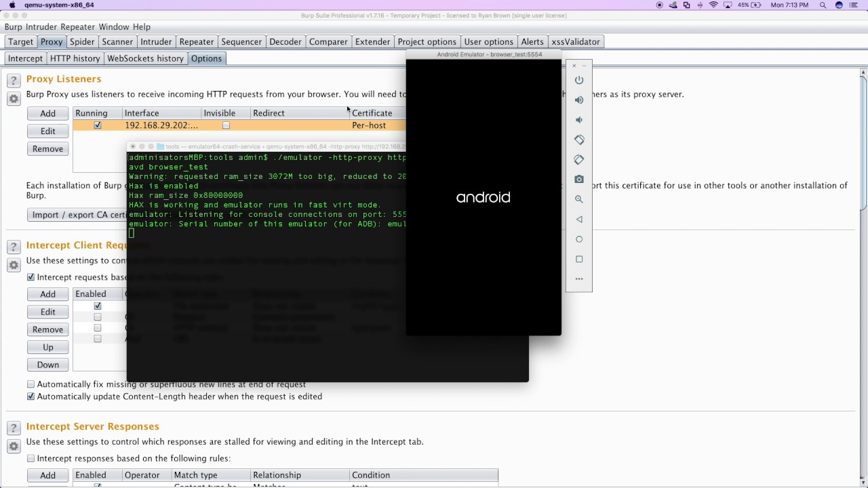The width and height of the screenshot is (868, 488).
Task: Enable automatically fix missing new lines option
Action: [31, 384]
